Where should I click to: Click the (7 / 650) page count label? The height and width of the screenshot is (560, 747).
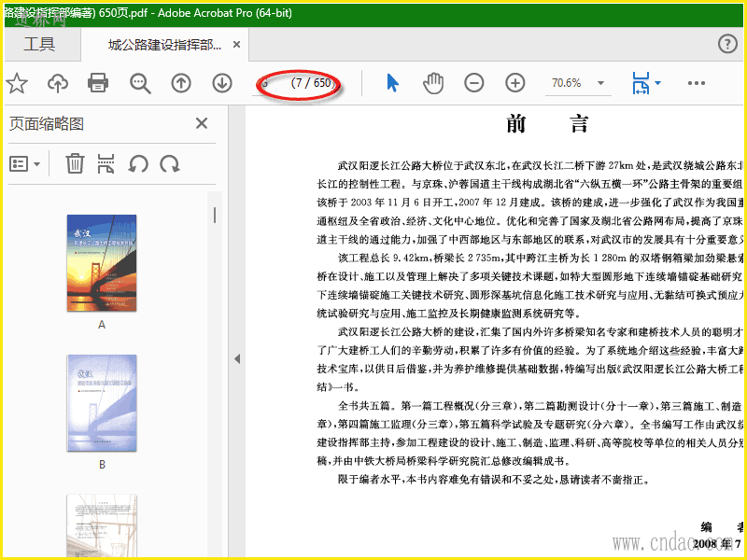314,83
